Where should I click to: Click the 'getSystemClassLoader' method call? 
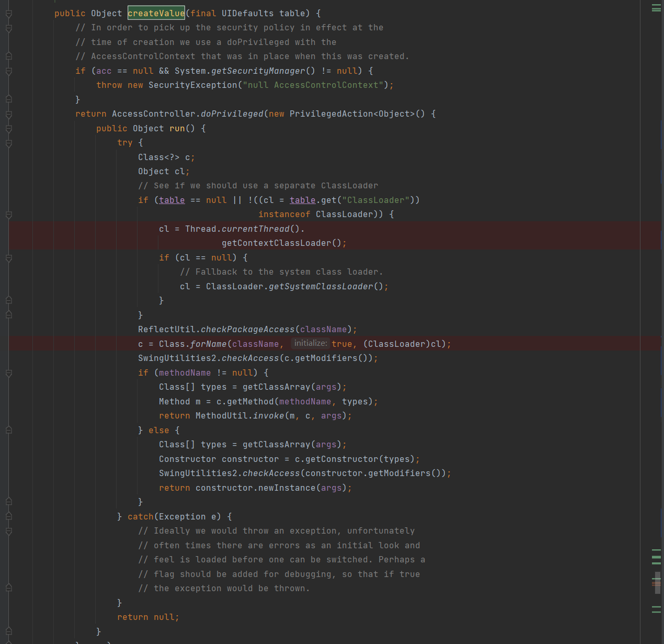(320, 287)
